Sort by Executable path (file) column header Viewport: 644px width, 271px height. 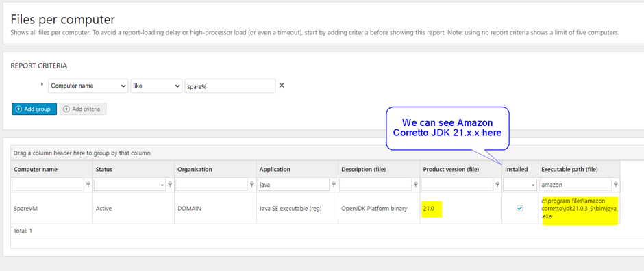pyautogui.click(x=579, y=169)
